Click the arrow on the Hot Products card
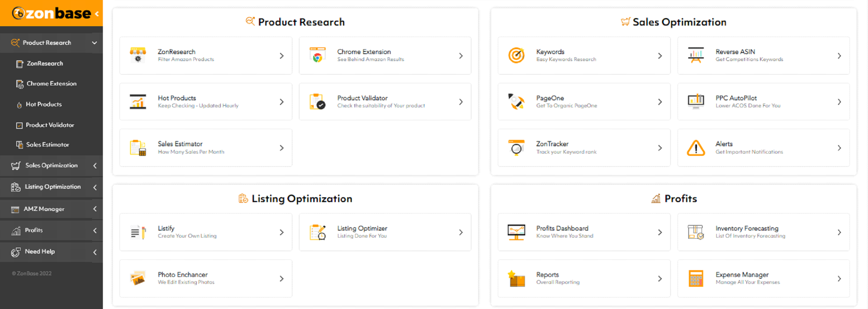This screenshot has height=309, width=868. 281,102
